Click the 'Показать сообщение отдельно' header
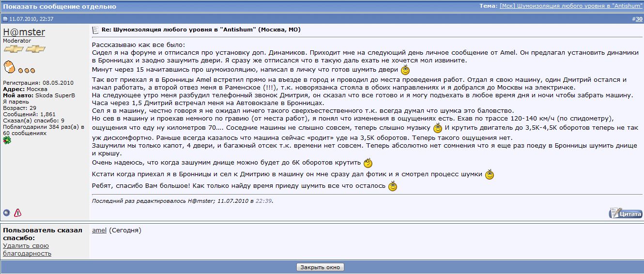644x274 pixels. pyautogui.click(x=60, y=6)
